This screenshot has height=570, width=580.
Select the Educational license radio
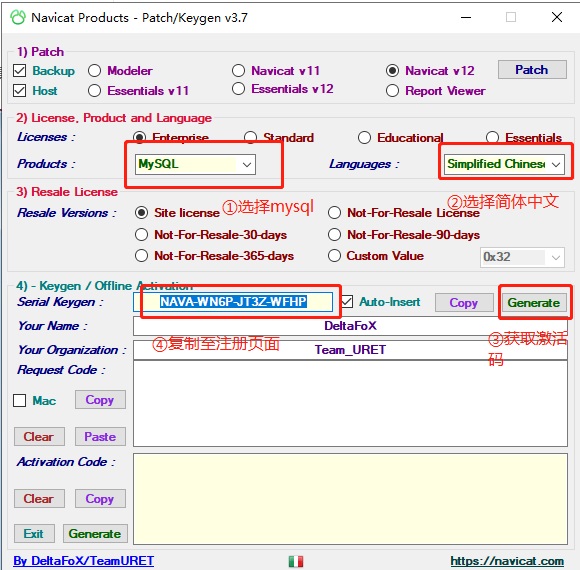pos(364,137)
